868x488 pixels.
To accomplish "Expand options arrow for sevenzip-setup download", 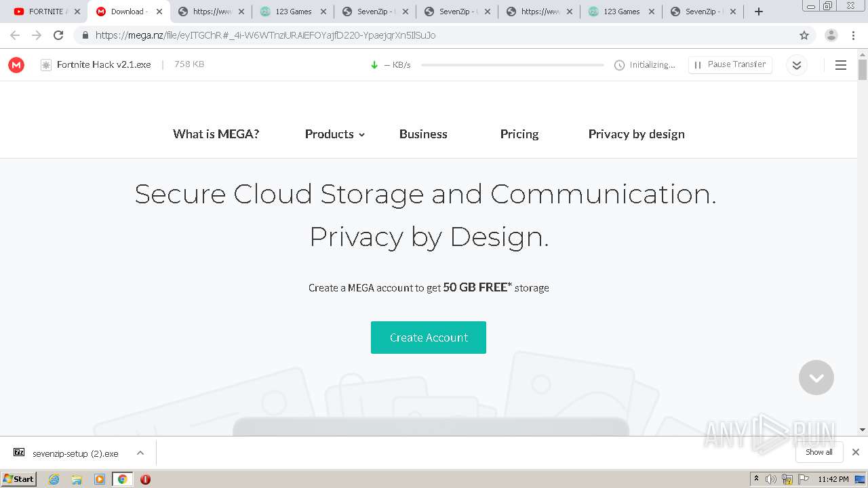I will (x=140, y=453).
